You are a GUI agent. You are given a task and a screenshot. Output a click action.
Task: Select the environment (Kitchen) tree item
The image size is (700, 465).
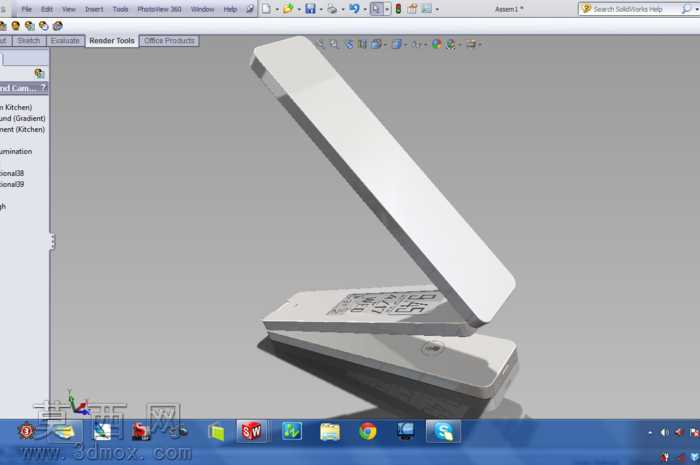pos(22,129)
